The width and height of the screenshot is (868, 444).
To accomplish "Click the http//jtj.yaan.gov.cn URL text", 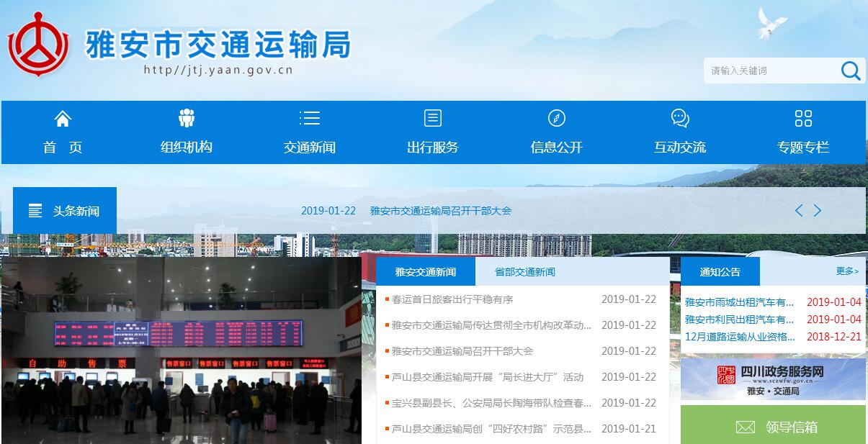I will [218, 70].
